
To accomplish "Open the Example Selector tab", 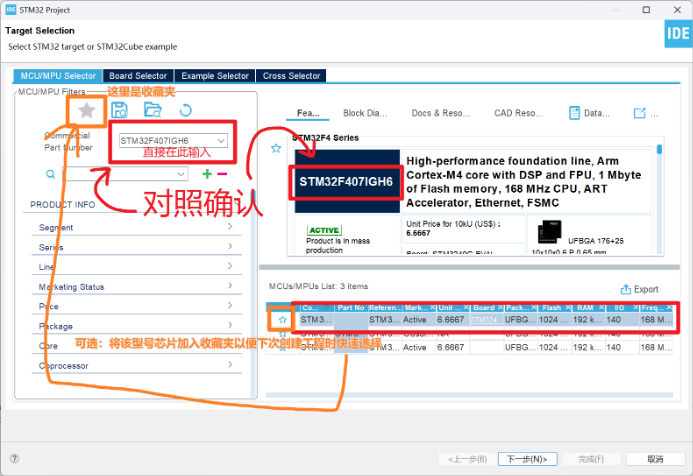I will [215, 76].
